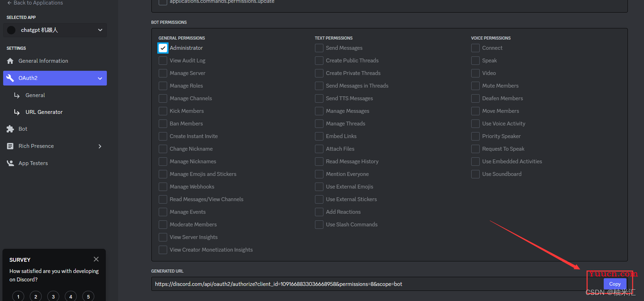The height and width of the screenshot is (301, 644).
Task: Rate survey satisfaction as 1
Action: pyautogui.click(x=18, y=296)
